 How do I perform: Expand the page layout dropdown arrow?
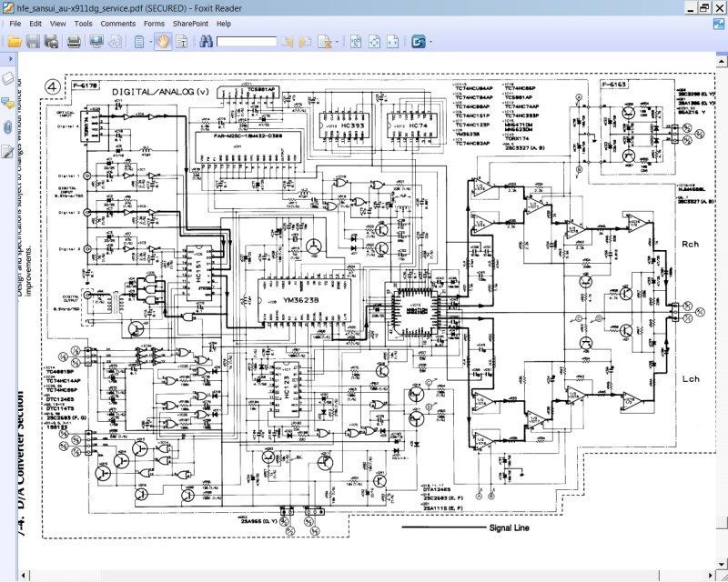coord(151,42)
